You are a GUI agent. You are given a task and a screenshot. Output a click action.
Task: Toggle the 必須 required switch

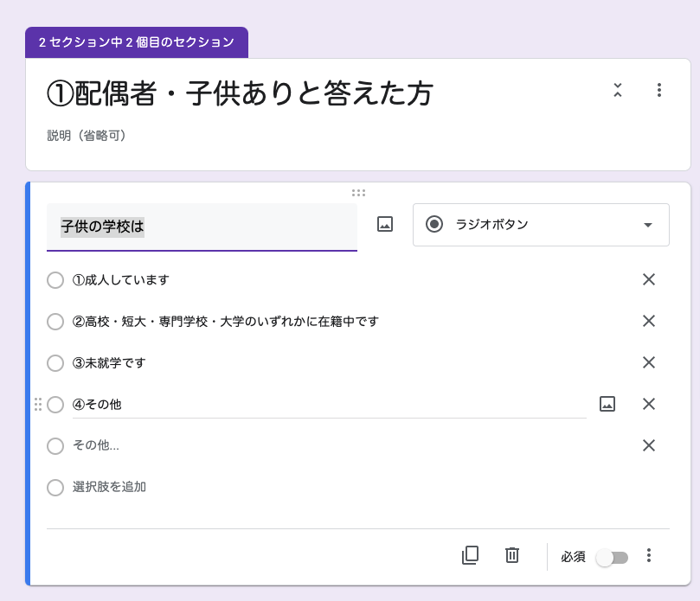tap(612, 558)
